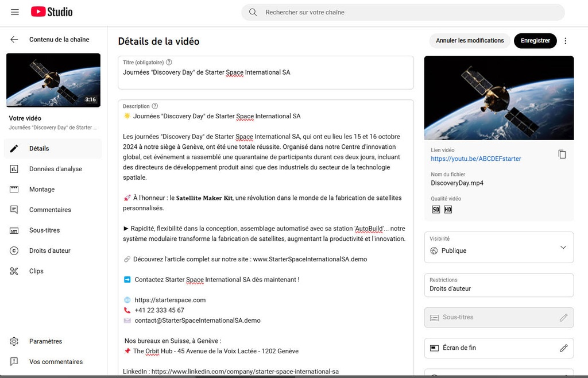Open Droits d'auteur in the sidebar
Viewport: 588px width, 378px height.
(x=53, y=250)
